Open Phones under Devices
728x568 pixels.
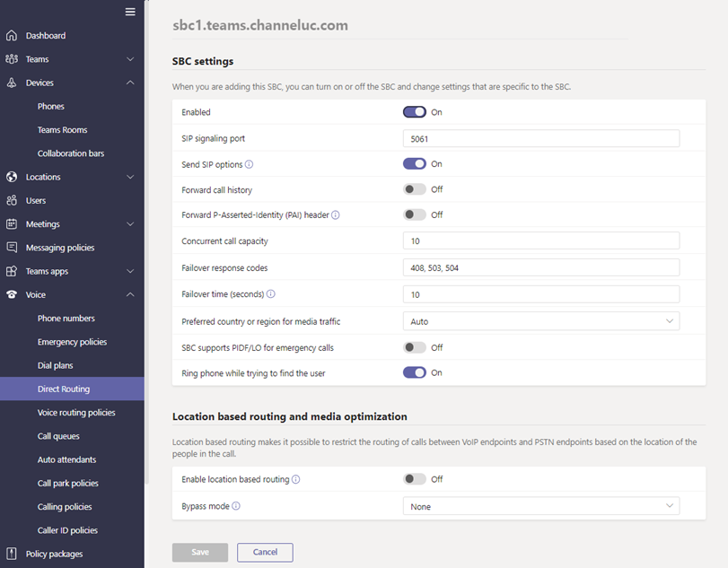pos(51,106)
